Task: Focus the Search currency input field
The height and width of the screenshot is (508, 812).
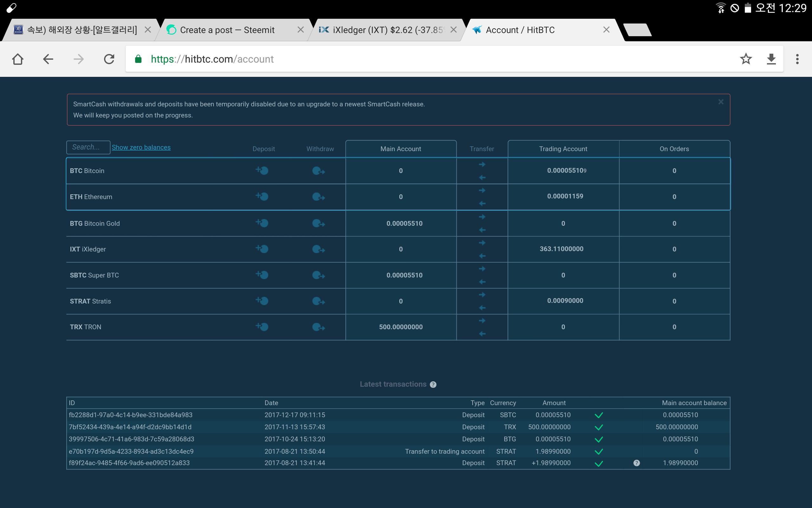Action: [x=88, y=147]
